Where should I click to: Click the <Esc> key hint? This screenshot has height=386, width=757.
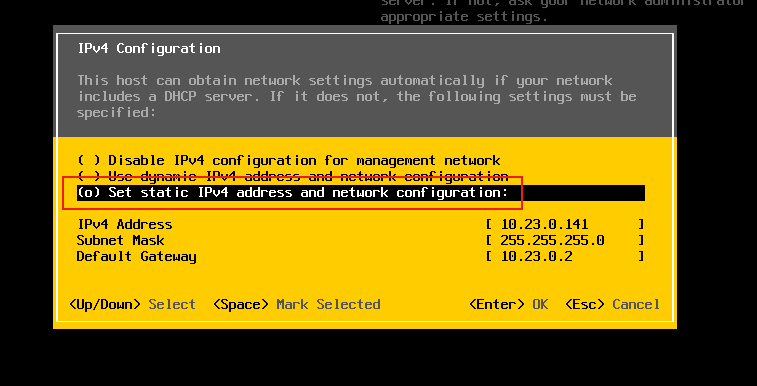coord(585,304)
